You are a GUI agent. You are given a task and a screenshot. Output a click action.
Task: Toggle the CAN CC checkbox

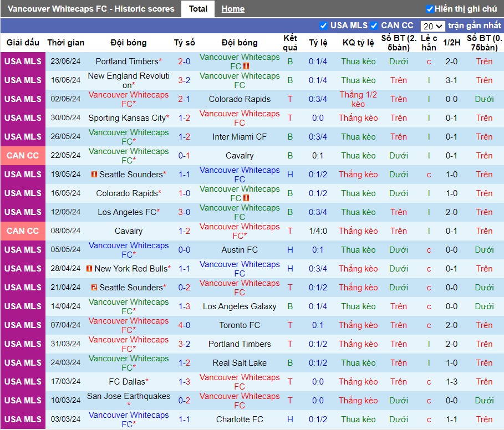pyautogui.click(x=374, y=25)
